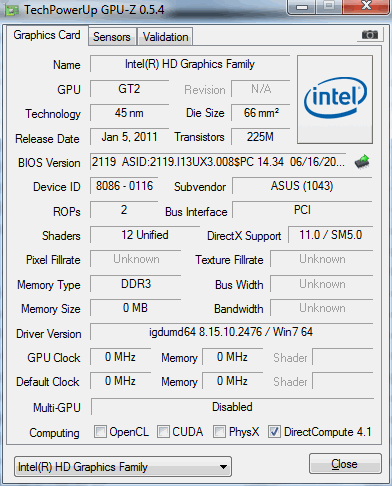Click the graphics card selector dropdown arrow
Image resolution: width=392 pixels, height=486 pixels.
[x=223, y=467]
